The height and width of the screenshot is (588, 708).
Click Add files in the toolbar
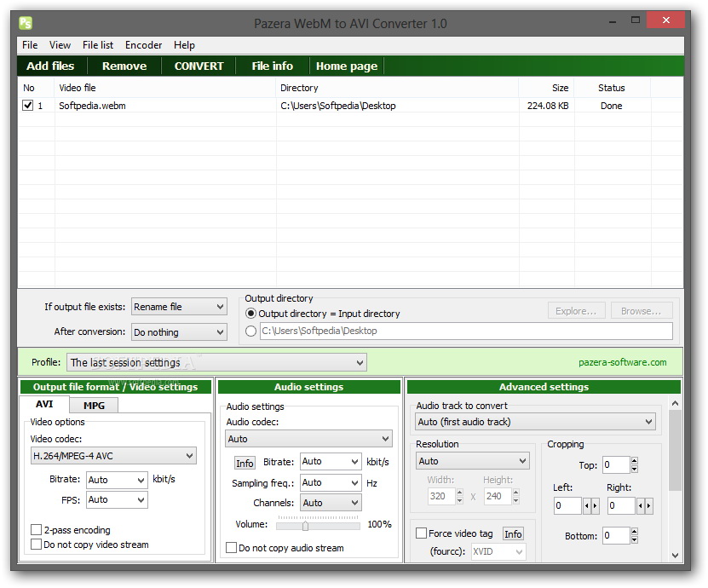coord(50,66)
